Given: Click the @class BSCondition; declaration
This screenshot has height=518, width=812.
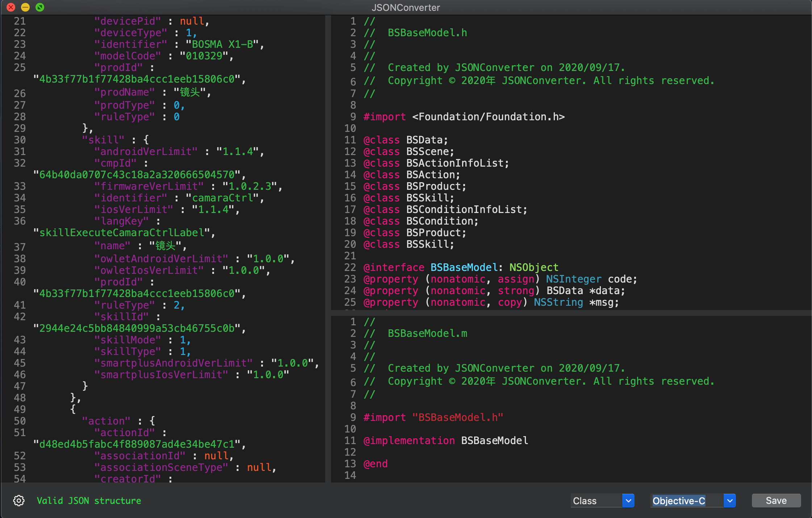Looking at the screenshot, I should point(421,221).
